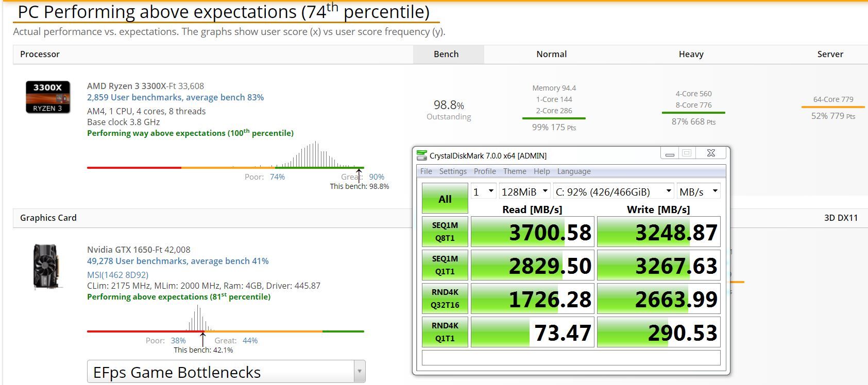Start the SEQ1M Q8T1 test
Image resolution: width=868 pixels, height=385 pixels.
pos(445,232)
